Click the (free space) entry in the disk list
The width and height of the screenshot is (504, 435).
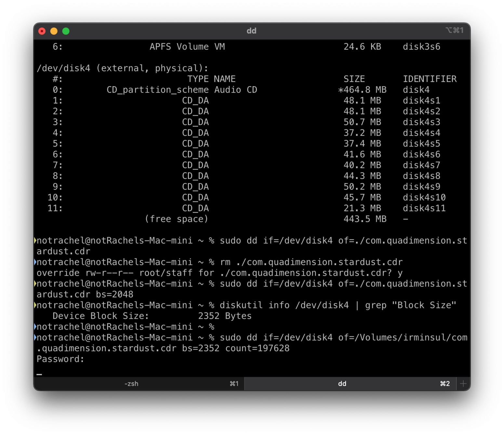point(176,219)
